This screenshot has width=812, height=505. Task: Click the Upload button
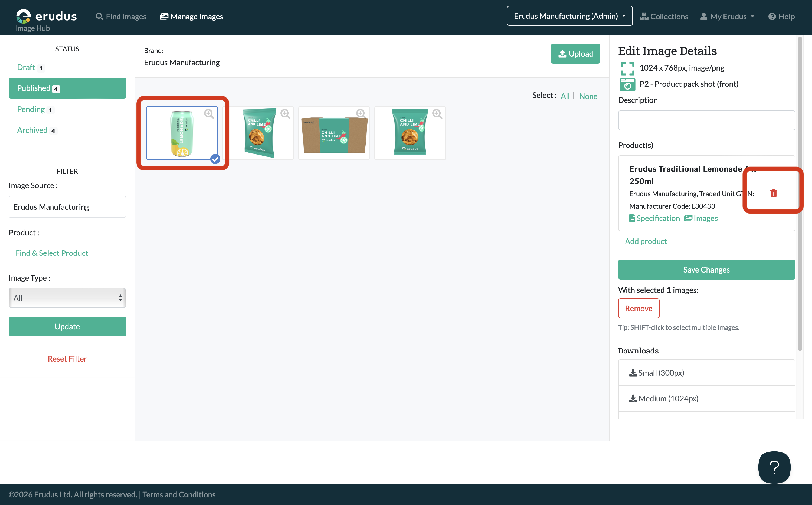(575, 54)
